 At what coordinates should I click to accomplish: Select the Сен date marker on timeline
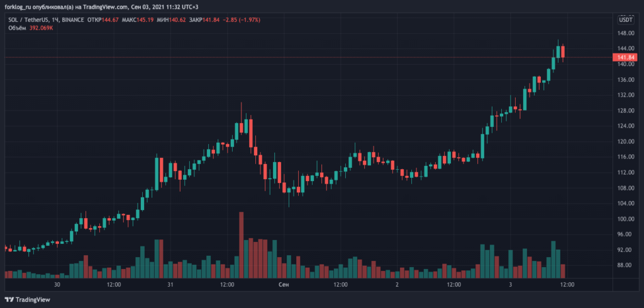(284, 285)
